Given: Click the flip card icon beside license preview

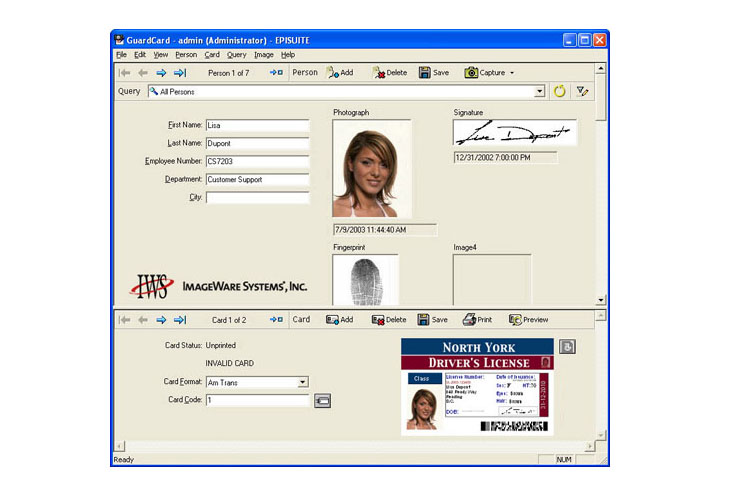Looking at the screenshot, I should click(567, 346).
